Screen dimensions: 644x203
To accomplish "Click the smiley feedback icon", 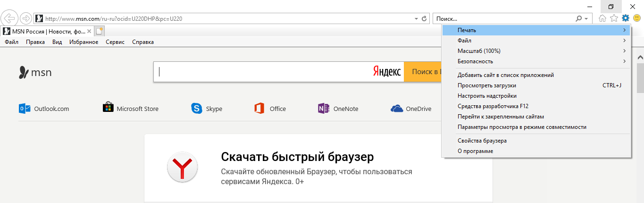I will tap(636, 18).
